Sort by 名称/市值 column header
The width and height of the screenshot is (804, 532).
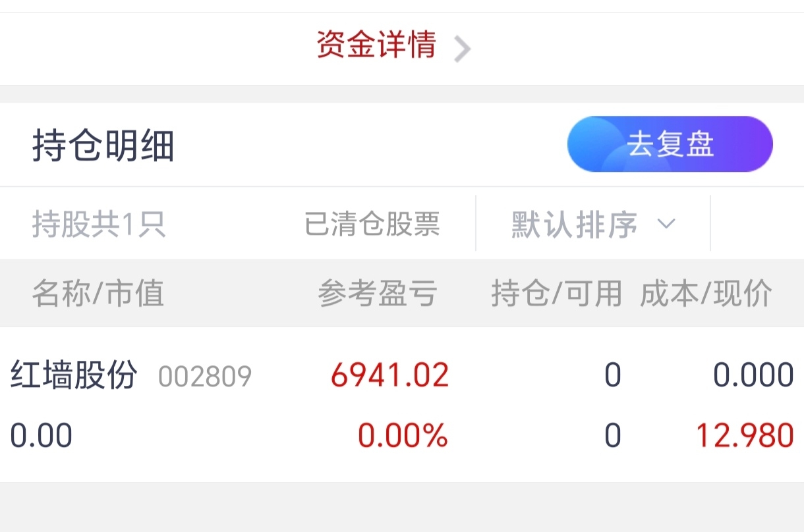98,293
